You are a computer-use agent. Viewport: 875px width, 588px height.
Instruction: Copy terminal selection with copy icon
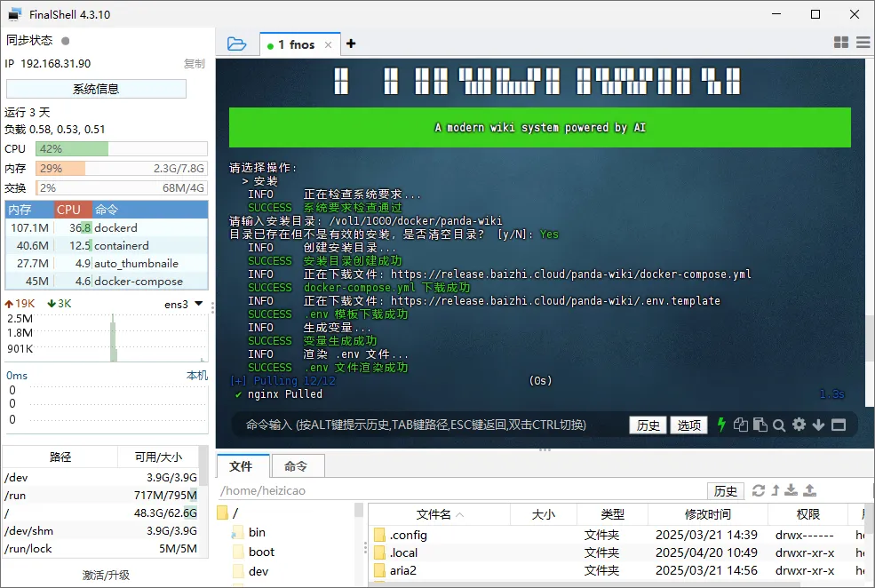(x=741, y=425)
